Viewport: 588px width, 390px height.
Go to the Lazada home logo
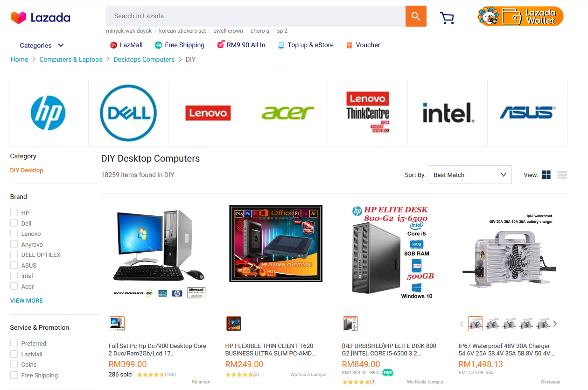(x=41, y=18)
